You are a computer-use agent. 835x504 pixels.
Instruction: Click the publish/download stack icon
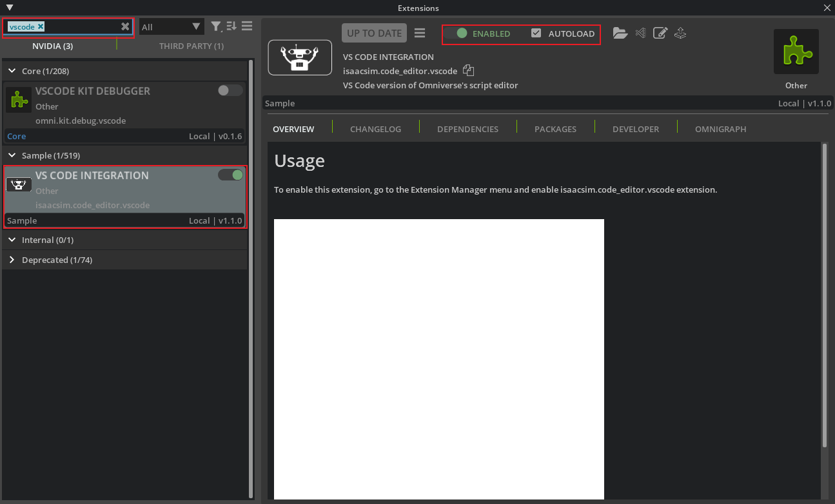680,33
